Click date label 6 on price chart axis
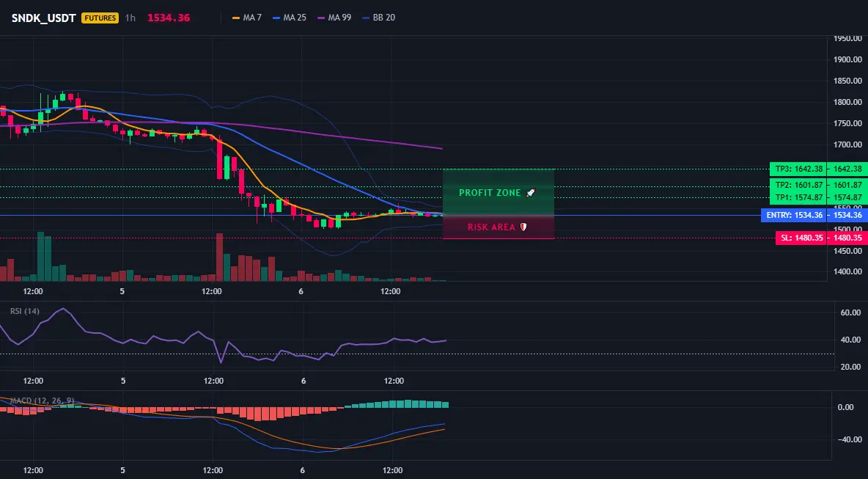This screenshot has height=479, width=868. 301,291
